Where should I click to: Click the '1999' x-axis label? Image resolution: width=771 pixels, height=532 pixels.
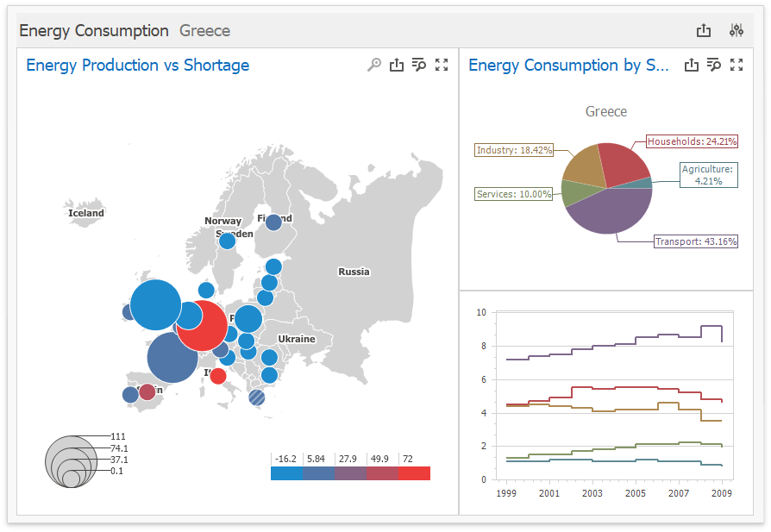506,493
